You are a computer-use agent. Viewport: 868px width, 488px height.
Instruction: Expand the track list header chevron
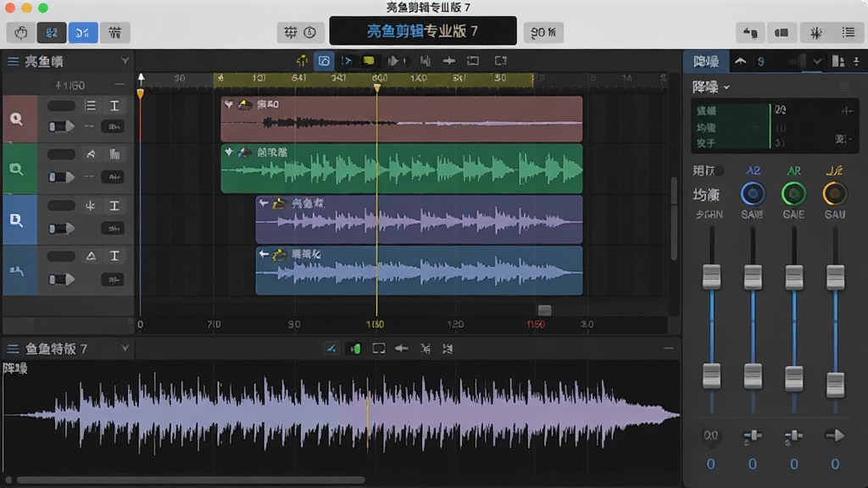coord(125,61)
